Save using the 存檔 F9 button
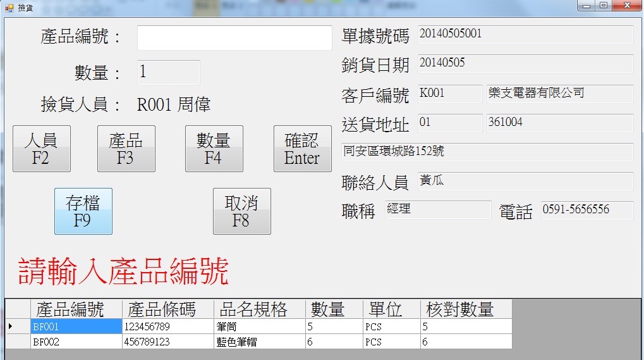Viewport: 644px width, 360px height. coord(83,211)
